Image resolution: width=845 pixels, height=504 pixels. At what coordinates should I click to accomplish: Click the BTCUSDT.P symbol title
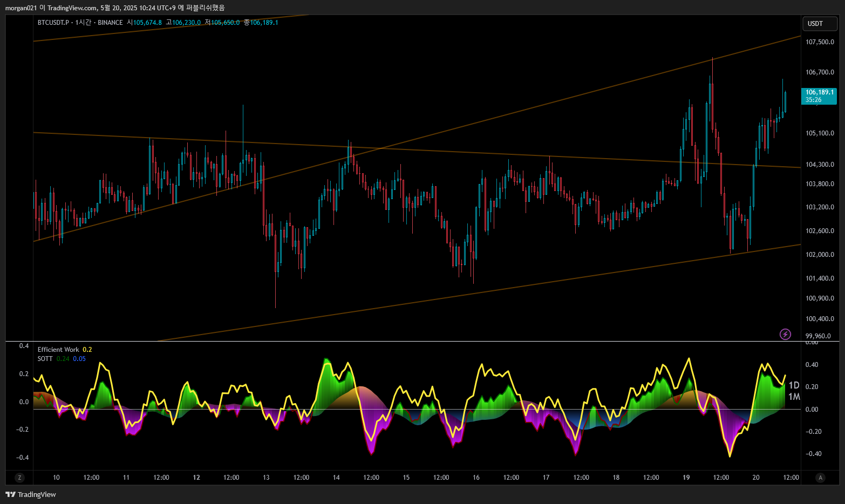(53, 23)
